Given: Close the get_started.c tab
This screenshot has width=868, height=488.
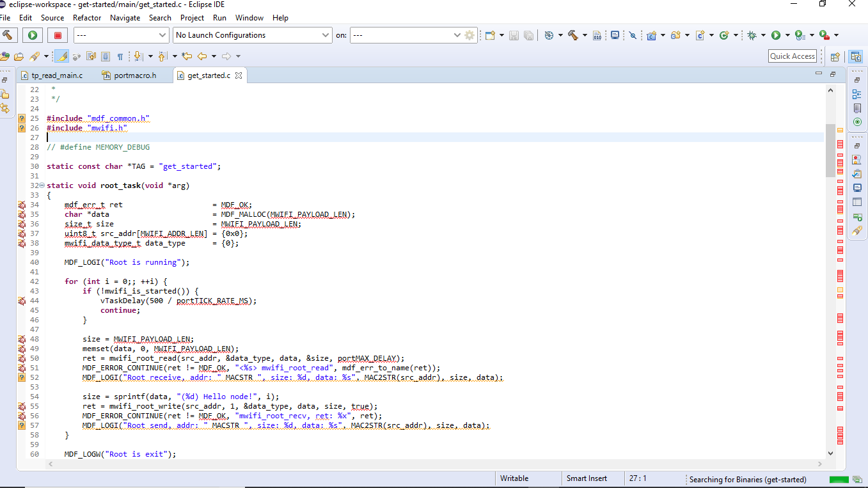Looking at the screenshot, I should pyautogui.click(x=239, y=75).
